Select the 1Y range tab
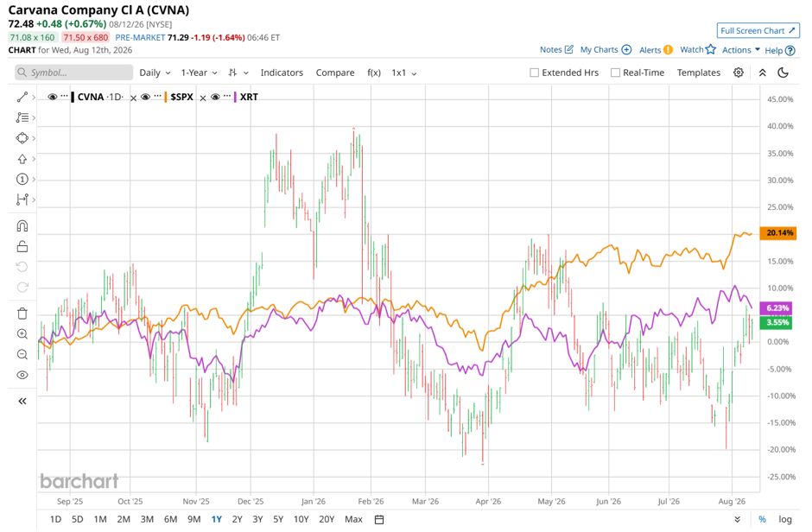812x532 pixels. coord(217,520)
